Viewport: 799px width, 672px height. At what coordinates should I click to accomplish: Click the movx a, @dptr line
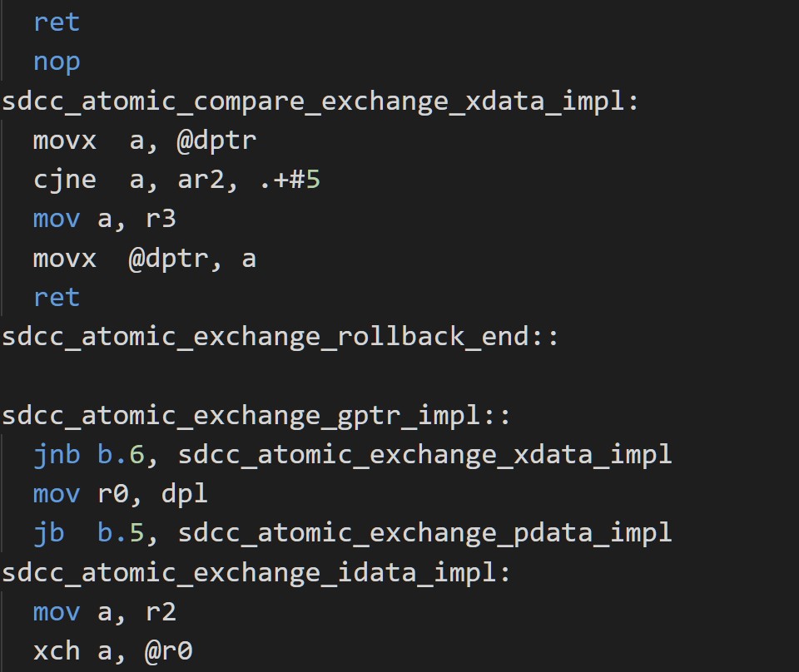145,141
